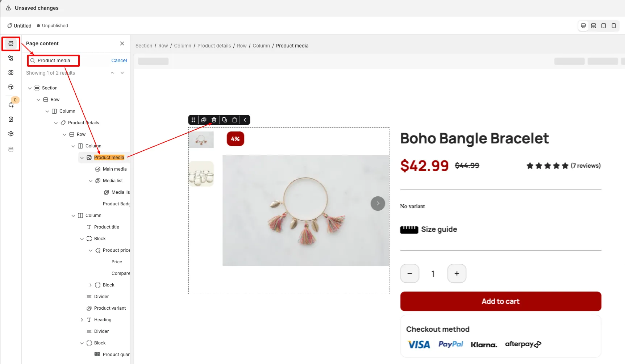Viewport: 625px width, 364px height.
Task: Switch preview to desktop view
Action: click(x=583, y=26)
